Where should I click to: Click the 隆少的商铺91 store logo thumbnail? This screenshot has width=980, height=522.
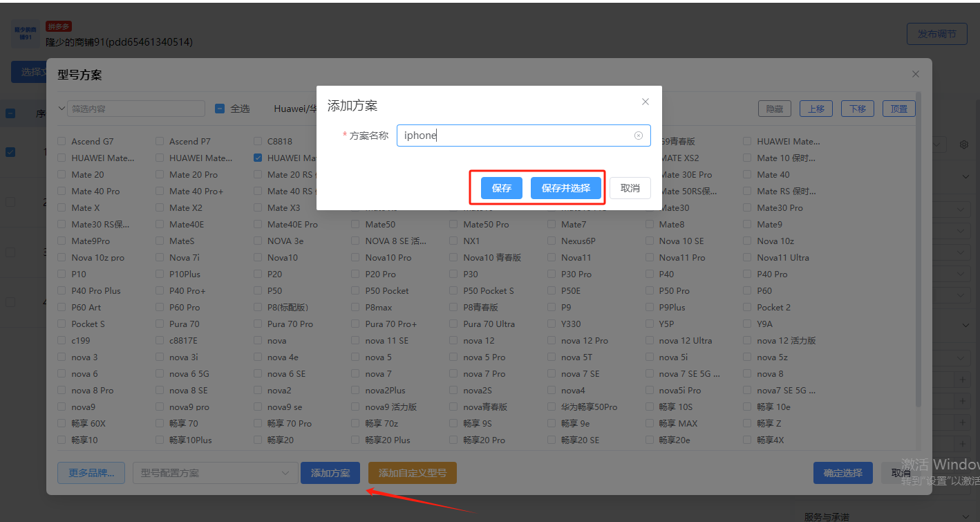[26, 34]
